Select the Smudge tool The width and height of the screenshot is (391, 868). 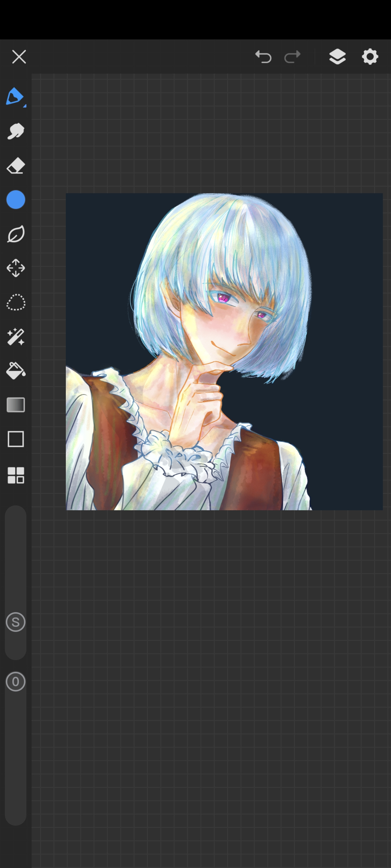[16, 131]
